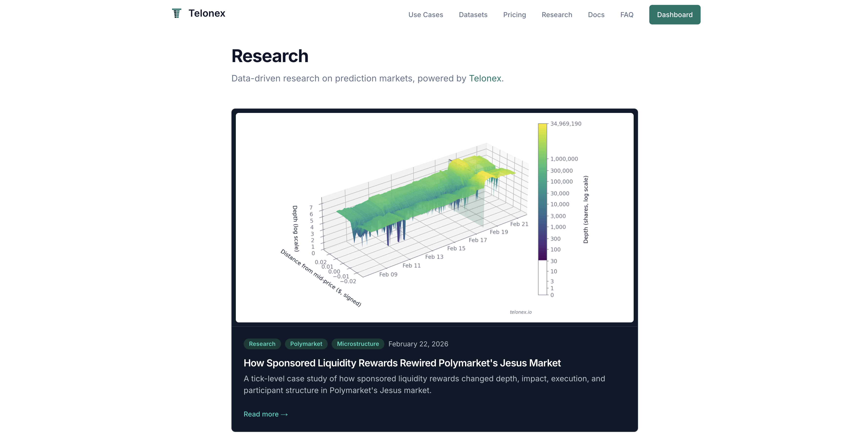Open the Docs page
This screenshot has width=868, height=439.
pyautogui.click(x=596, y=14)
